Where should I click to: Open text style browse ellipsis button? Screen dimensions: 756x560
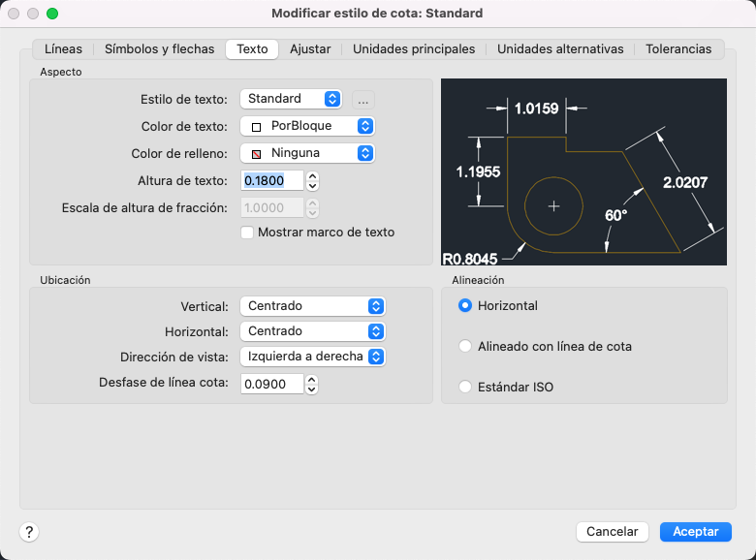(x=363, y=99)
